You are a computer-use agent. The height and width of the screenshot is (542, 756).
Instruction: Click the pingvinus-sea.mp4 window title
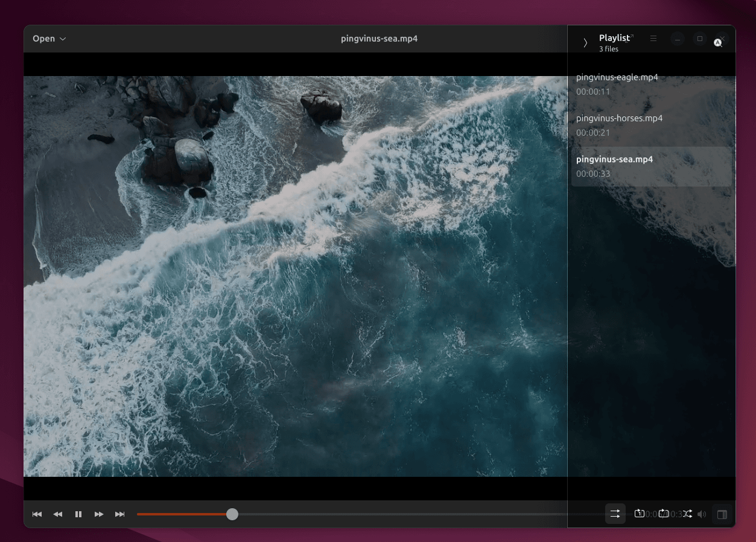pos(380,39)
